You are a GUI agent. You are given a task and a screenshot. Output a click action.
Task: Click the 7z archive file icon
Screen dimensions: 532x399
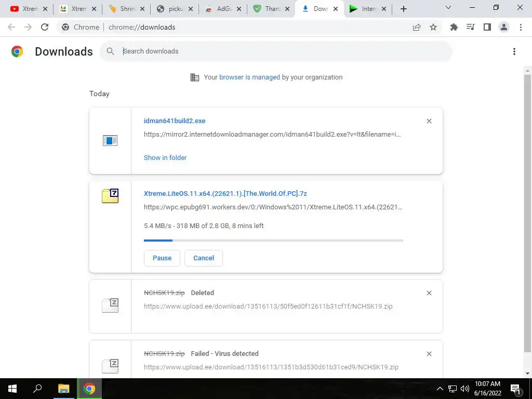coord(110,196)
